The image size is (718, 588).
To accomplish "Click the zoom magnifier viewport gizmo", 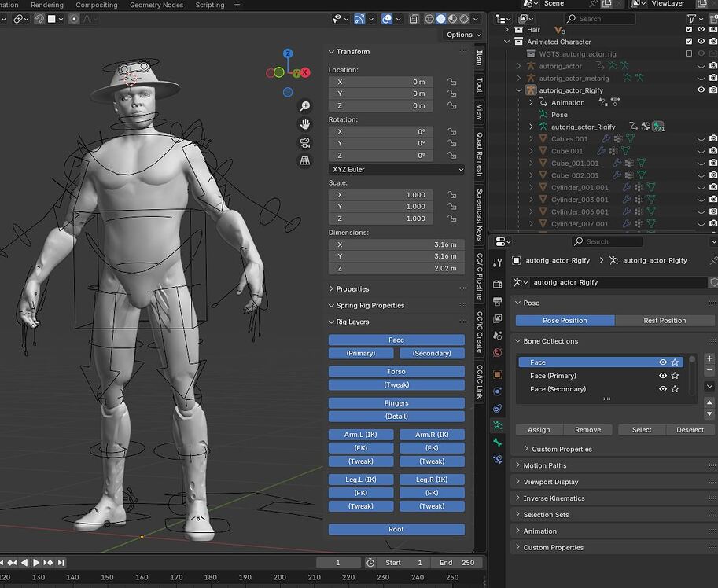I will [x=305, y=106].
